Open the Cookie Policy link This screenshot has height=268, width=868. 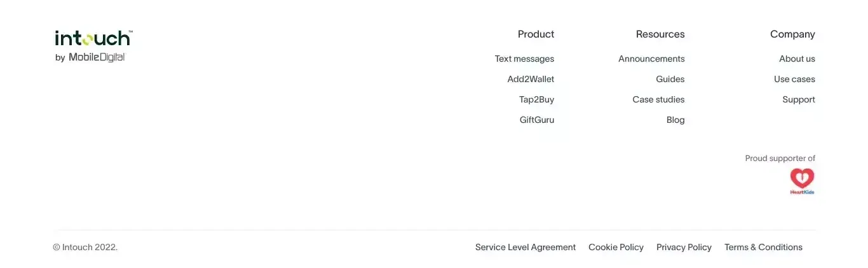pyautogui.click(x=616, y=247)
